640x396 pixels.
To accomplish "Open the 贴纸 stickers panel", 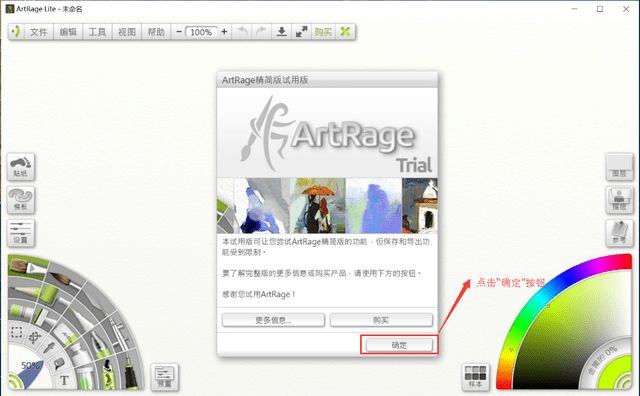I will click(x=21, y=167).
